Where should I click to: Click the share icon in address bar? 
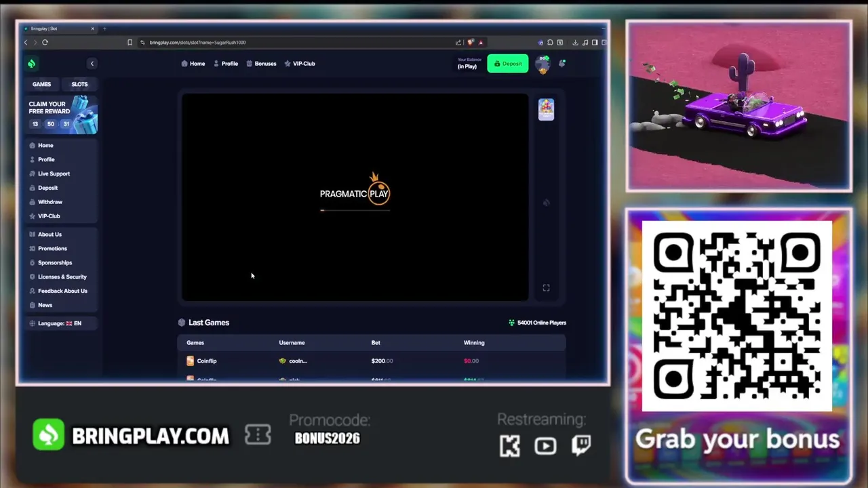point(458,42)
